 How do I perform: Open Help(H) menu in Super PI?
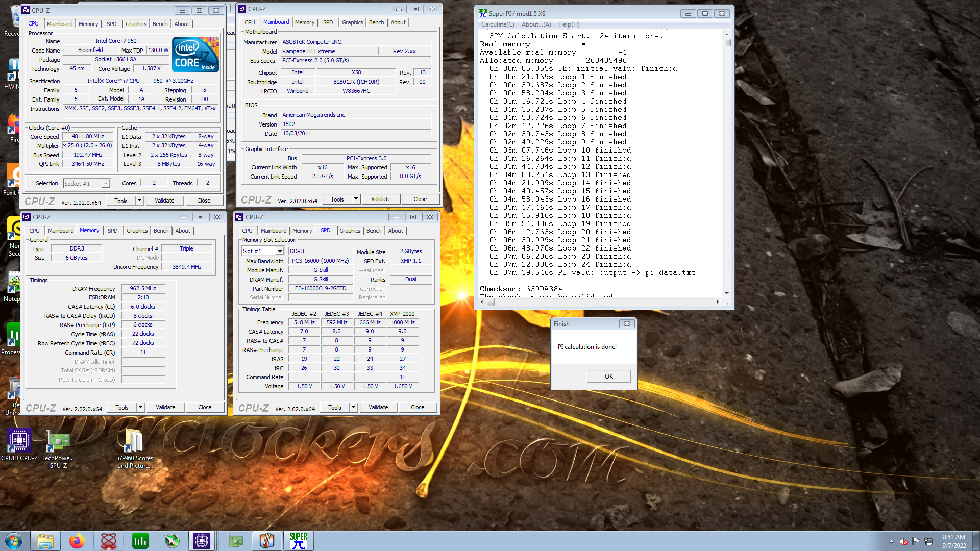pyautogui.click(x=569, y=24)
